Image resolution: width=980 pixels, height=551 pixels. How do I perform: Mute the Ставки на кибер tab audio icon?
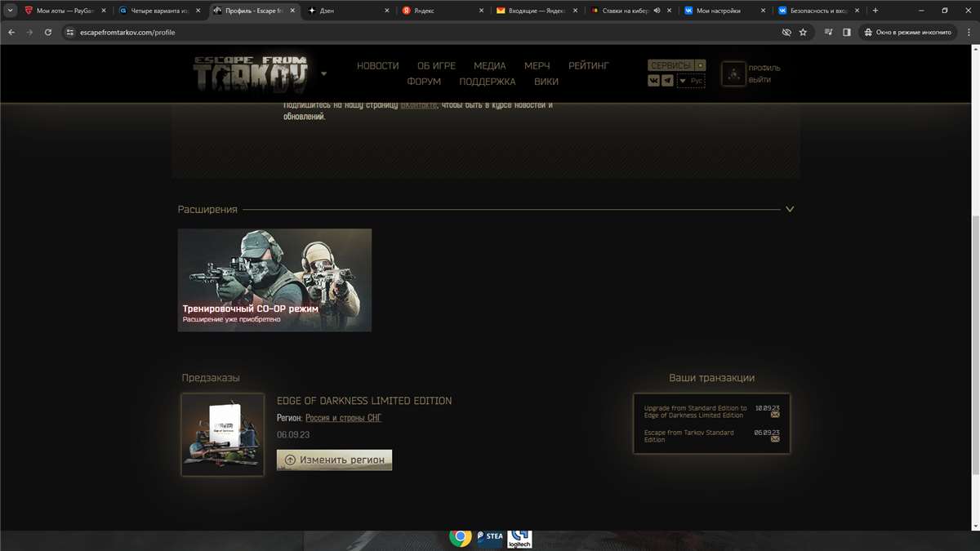click(x=657, y=11)
